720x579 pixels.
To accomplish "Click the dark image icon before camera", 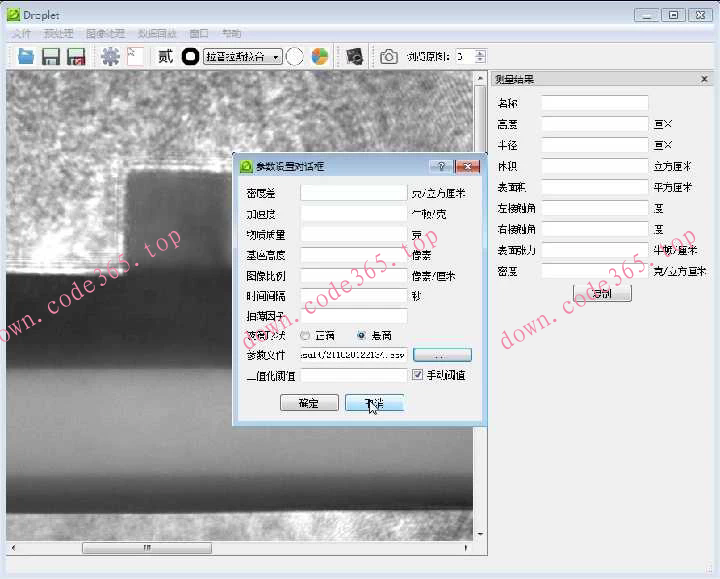I will (354, 57).
